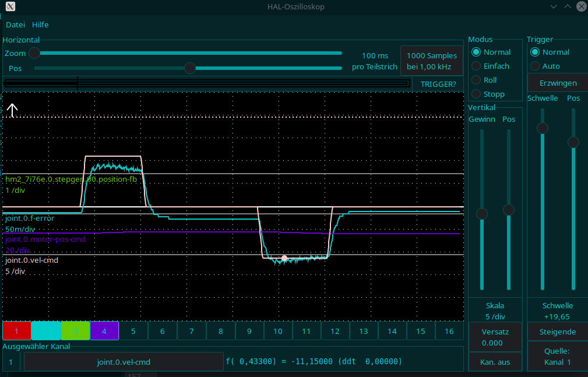Click the Steigende trigger edge button
Viewport: 588px width, 377px height.
(x=558, y=332)
